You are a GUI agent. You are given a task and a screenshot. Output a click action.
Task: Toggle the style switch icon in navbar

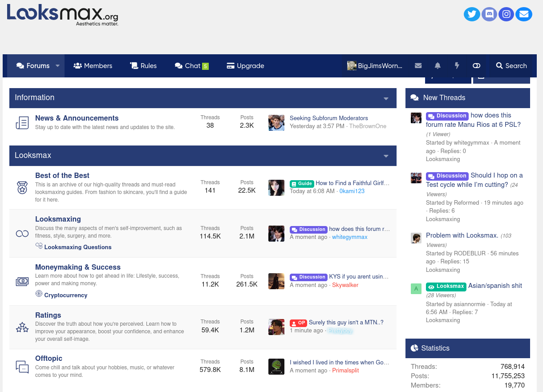coord(476,66)
